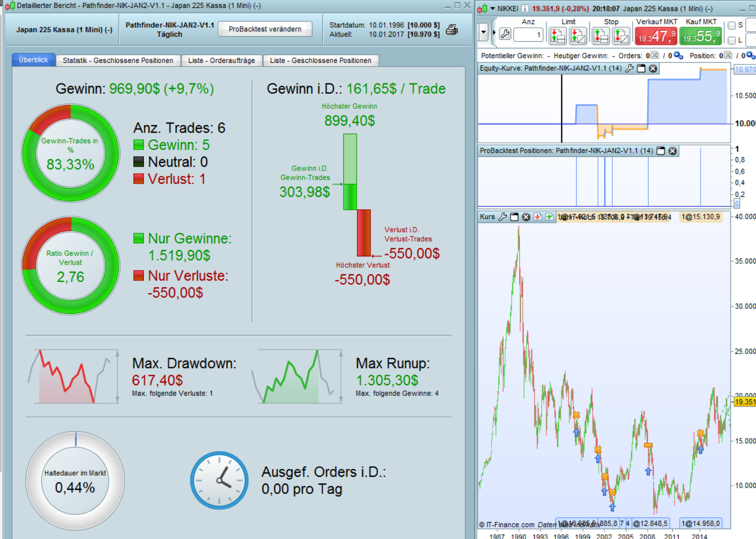Click the 10.970 equity axis label

pos(744,70)
